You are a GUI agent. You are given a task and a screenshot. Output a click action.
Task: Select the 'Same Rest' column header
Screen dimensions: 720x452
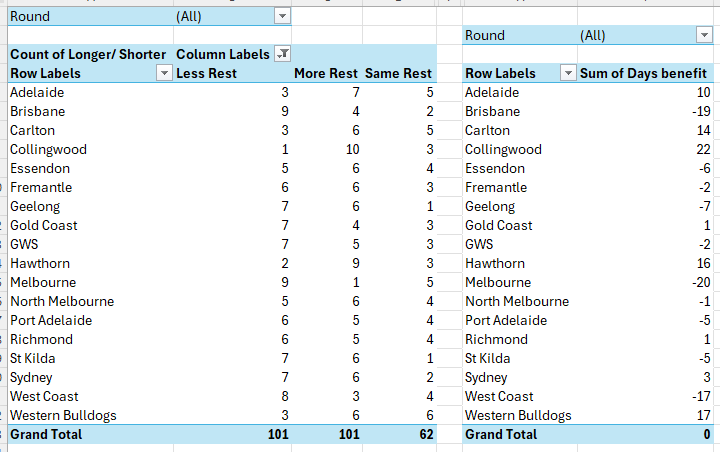pos(398,73)
